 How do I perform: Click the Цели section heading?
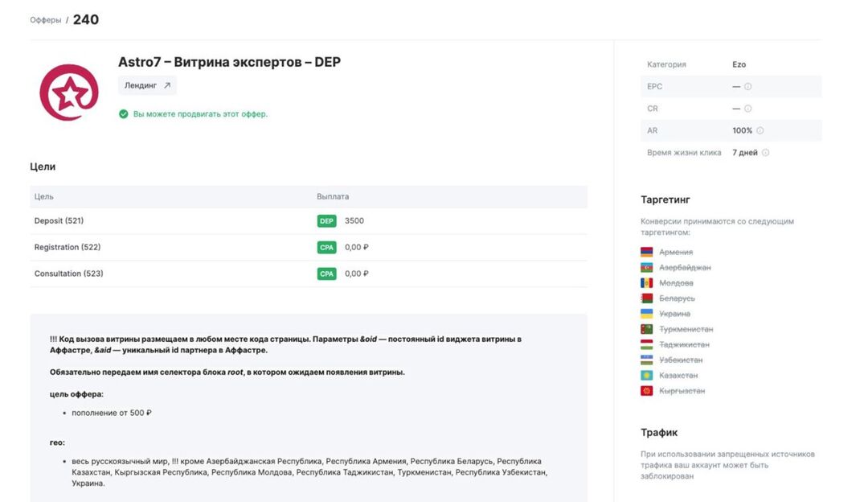pyautogui.click(x=43, y=167)
